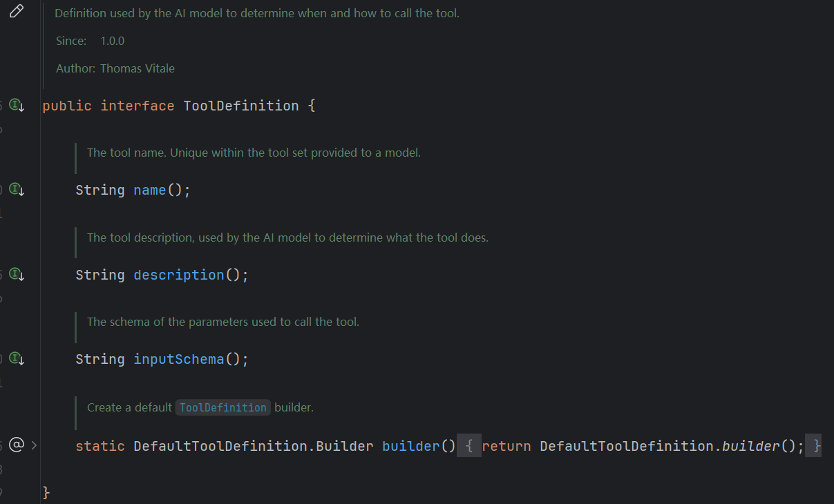834x504 pixels.
Task: Click DefaultToolDefinition.Builder return type
Action: (254, 446)
